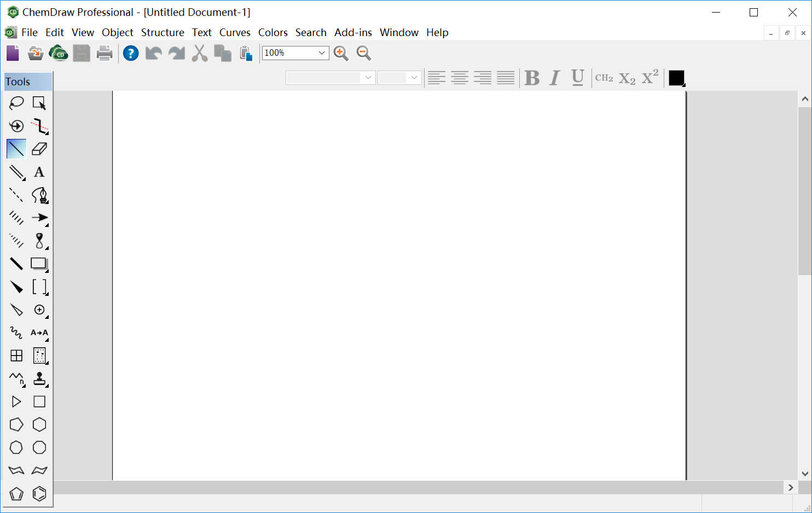The image size is (812, 513).
Task: Choose the Table tool
Action: [x=16, y=355]
